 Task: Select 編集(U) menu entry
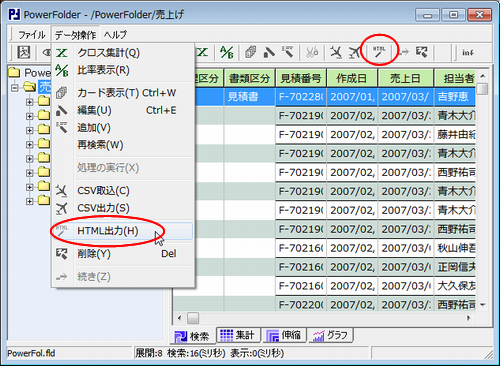[123, 110]
